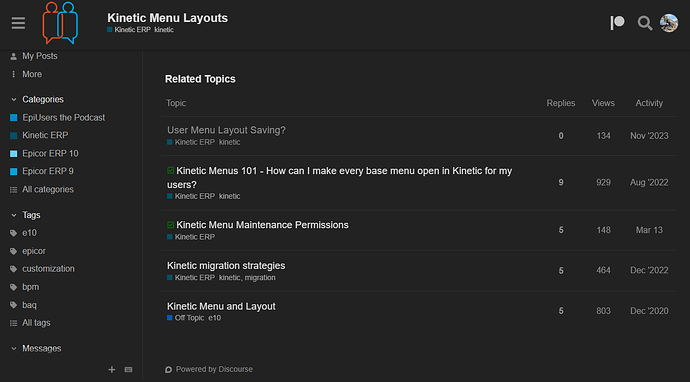The image size is (690, 382).
Task: Open the Patreon icon link
Action: point(617,23)
